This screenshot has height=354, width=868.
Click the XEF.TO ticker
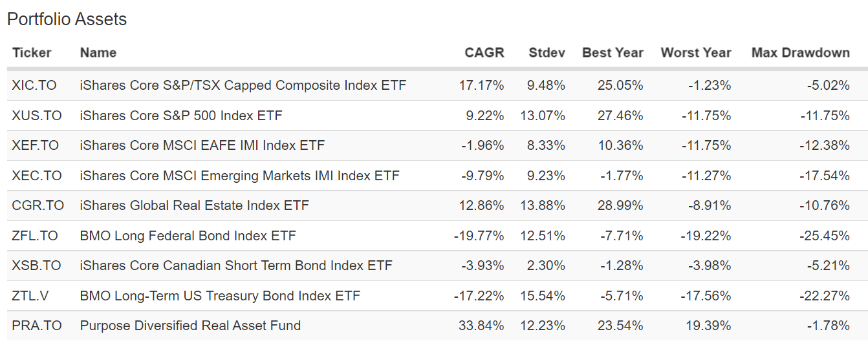tap(35, 145)
